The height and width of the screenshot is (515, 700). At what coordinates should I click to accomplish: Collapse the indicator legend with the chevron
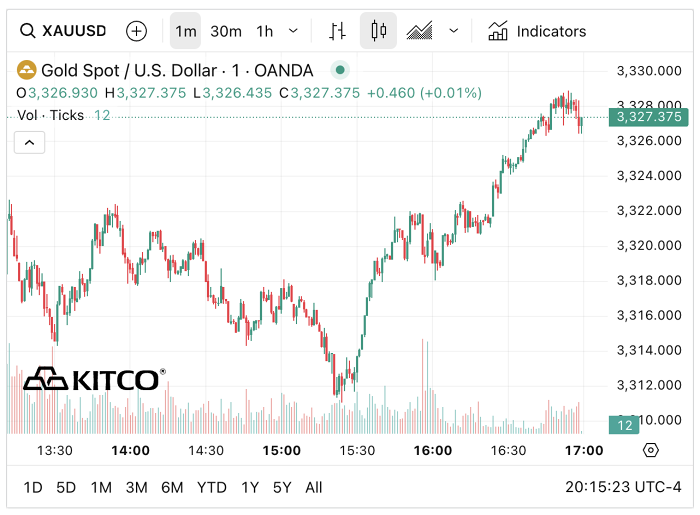point(29,142)
